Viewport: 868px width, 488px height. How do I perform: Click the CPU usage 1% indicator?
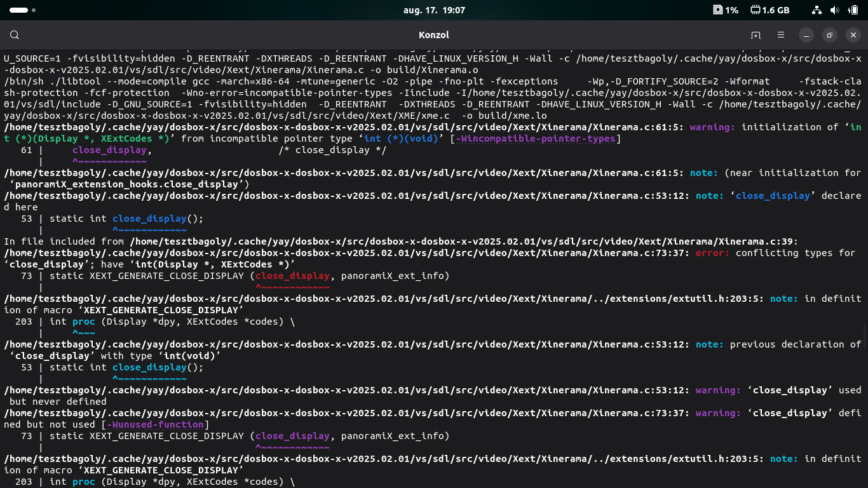tap(726, 10)
